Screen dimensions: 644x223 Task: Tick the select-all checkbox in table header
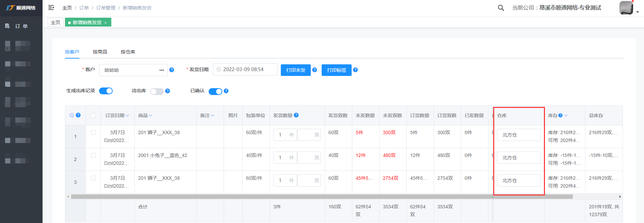pos(93,115)
